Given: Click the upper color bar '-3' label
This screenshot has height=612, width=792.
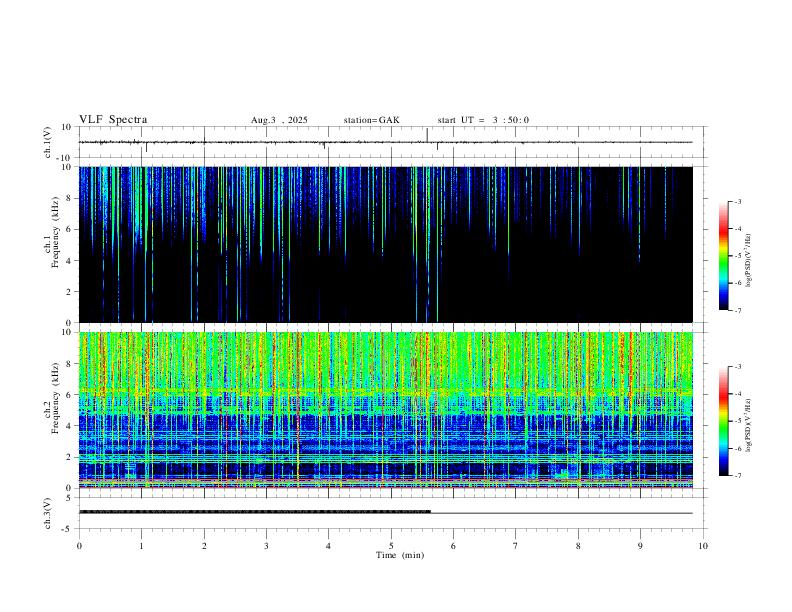Looking at the screenshot, I should pyautogui.click(x=737, y=201).
